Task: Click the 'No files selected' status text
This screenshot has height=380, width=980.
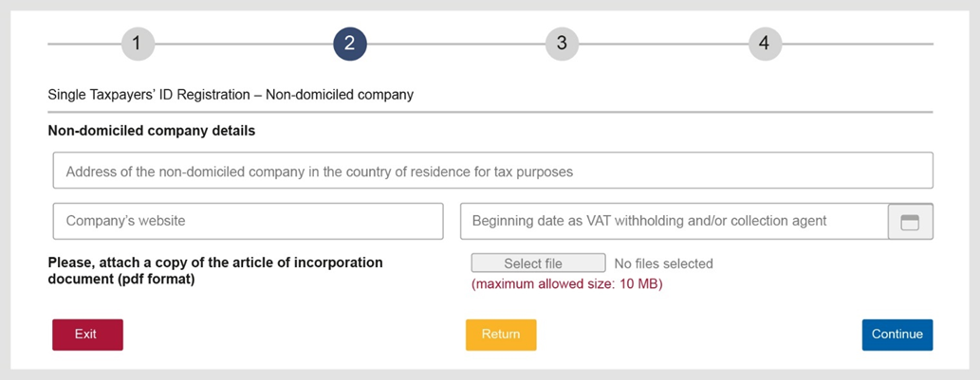Action: click(664, 264)
